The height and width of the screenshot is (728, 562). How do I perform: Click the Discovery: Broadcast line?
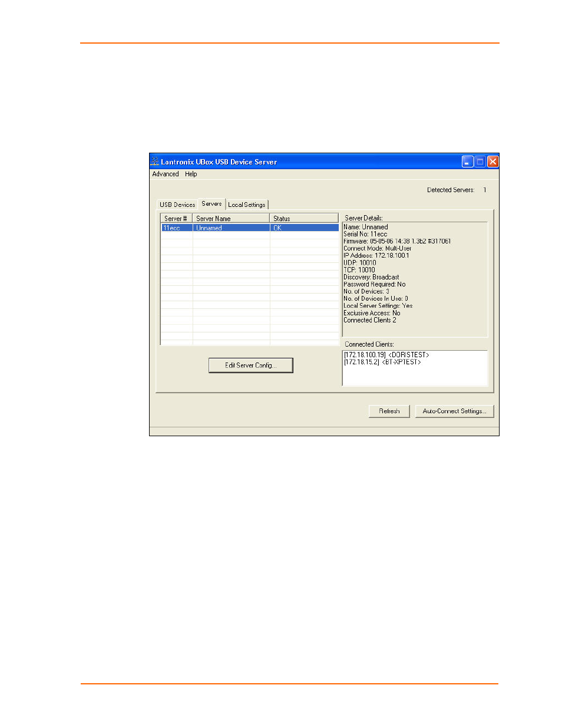pyautogui.click(x=371, y=277)
